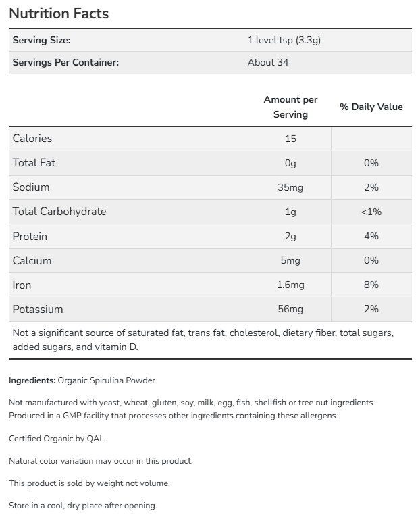Select the Serving Size label
The image size is (420, 517).
pos(41,41)
